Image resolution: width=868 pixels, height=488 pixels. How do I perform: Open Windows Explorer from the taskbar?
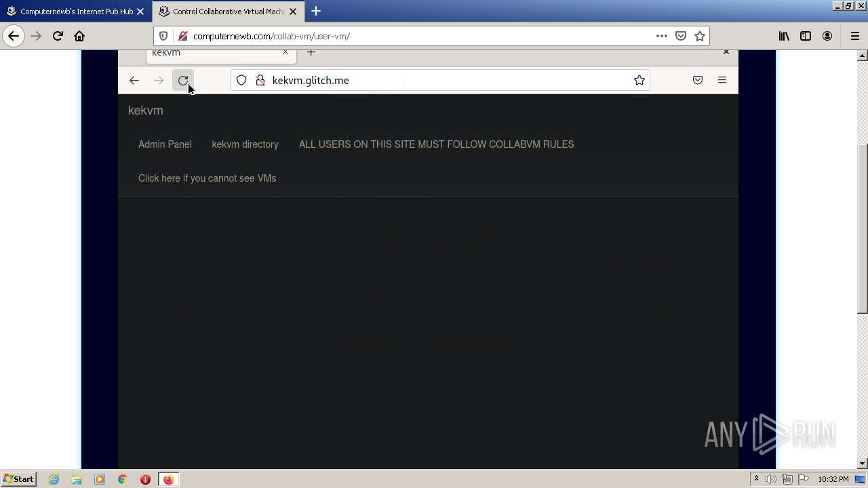coord(77,479)
